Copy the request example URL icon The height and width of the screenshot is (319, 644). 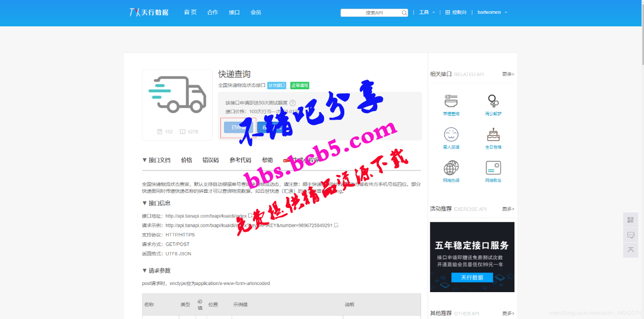click(336, 225)
